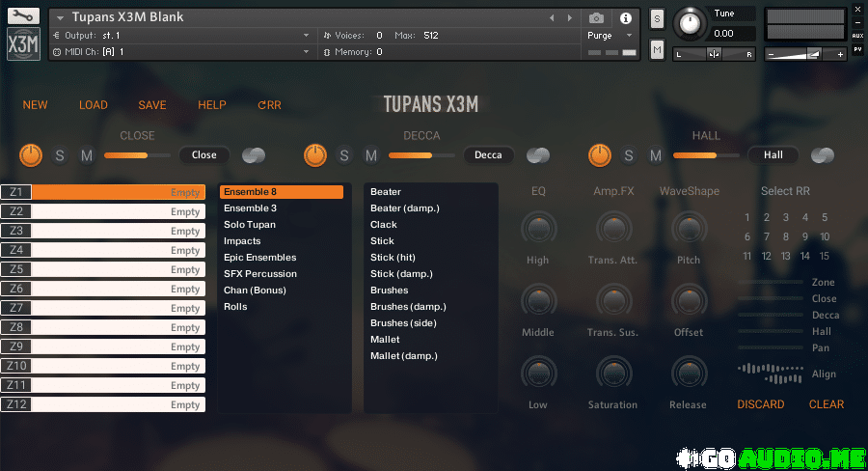Click the Release knob
Viewport: 868px width, 471px height.
click(x=690, y=374)
